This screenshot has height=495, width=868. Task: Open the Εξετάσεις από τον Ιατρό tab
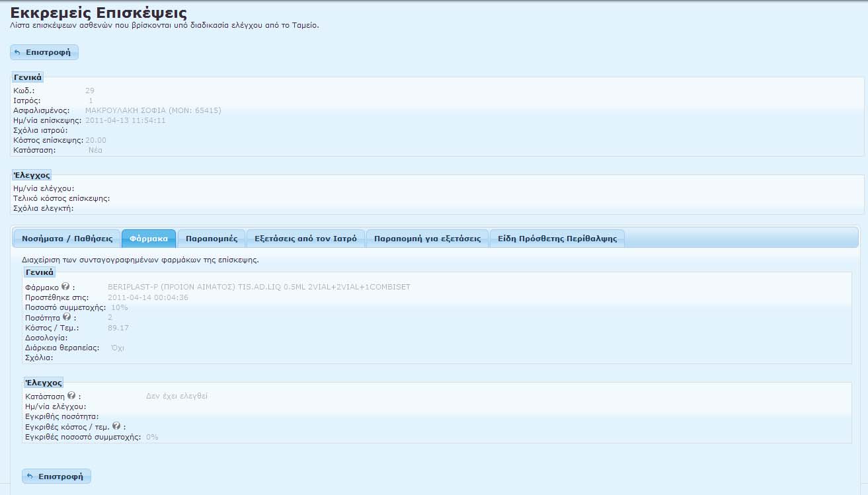pos(305,239)
